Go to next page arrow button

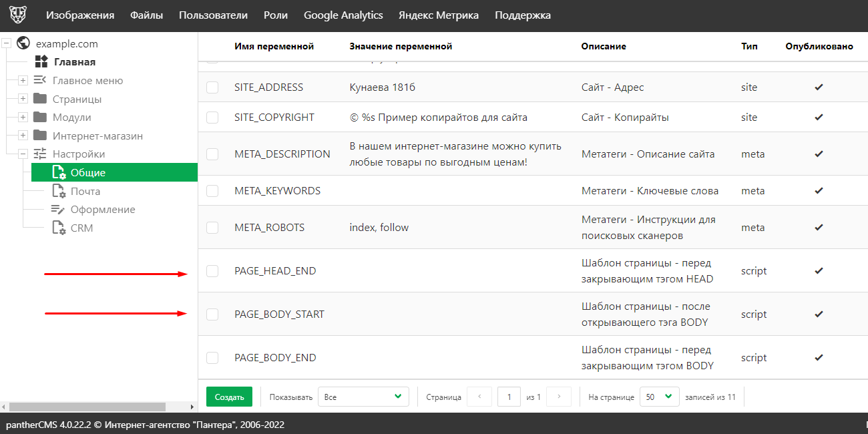[x=559, y=397]
